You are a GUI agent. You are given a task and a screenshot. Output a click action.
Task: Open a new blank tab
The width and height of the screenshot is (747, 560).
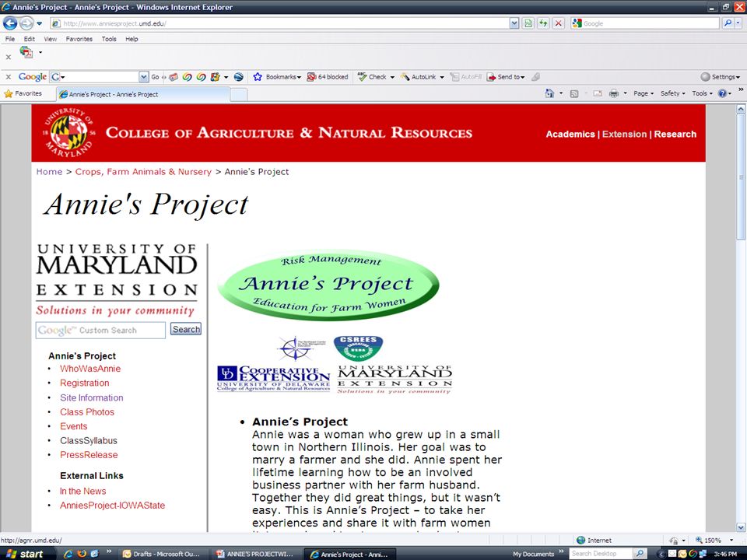239,95
